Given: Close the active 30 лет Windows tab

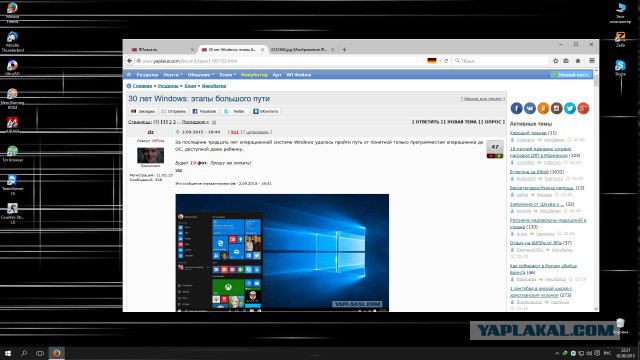Looking at the screenshot, I should (262, 49).
